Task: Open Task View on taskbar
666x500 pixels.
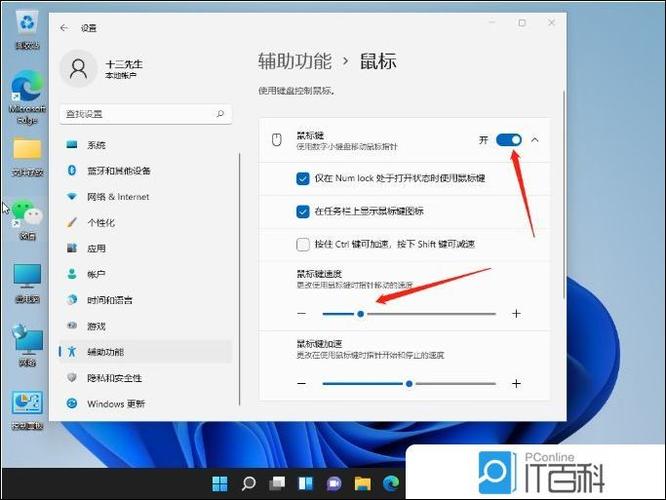Action: (277, 483)
